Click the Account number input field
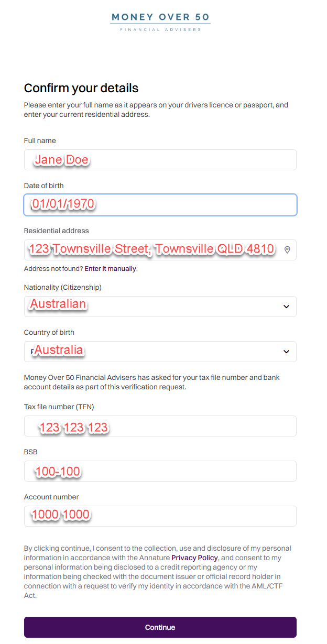 (x=160, y=516)
